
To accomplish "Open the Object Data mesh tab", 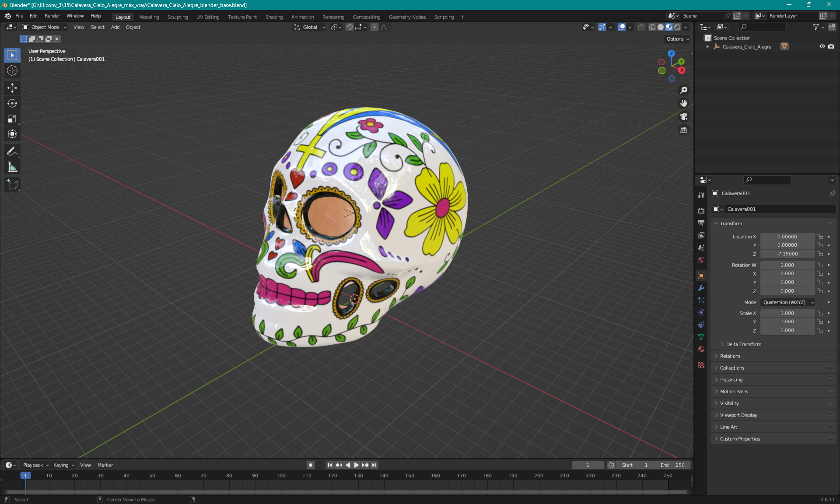I will click(701, 337).
